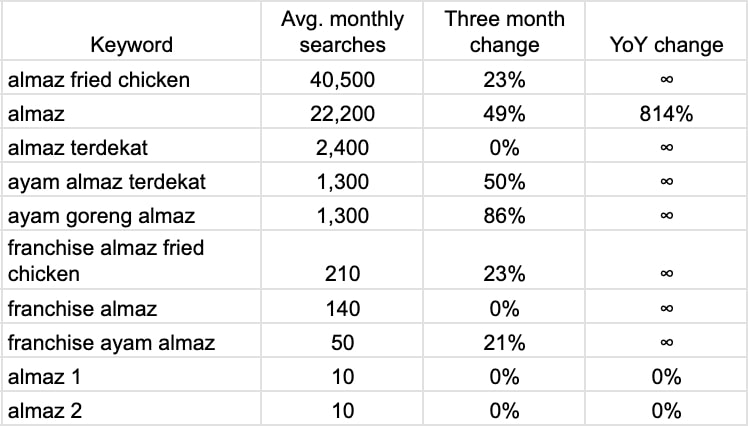The width and height of the screenshot is (748, 426).
Task: Click the Keyword column header
Action: [x=131, y=44]
